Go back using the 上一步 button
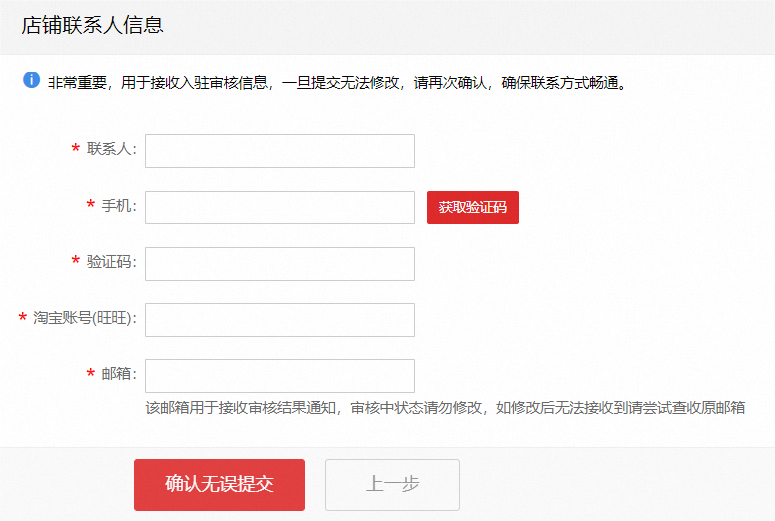The height and width of the screenshot is (521, 775). pyautogui.click(x=392, y=485)
